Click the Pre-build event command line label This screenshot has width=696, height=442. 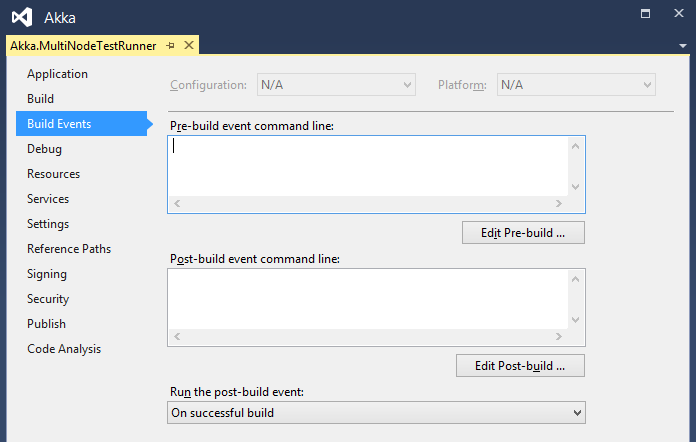click(x=252, y=126)
